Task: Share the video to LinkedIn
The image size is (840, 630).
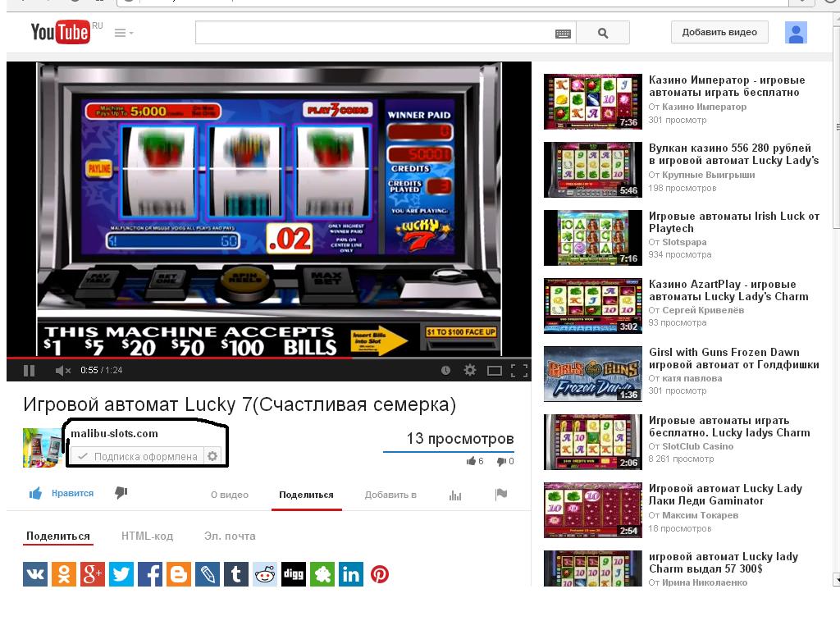Action: 351,574
